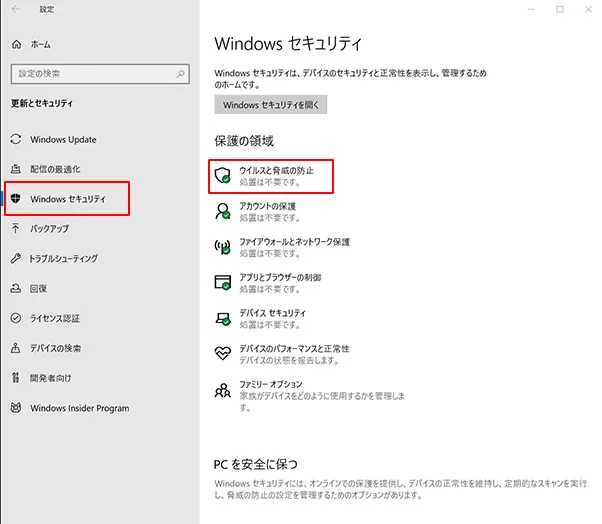Screen dimensions: 602x524
Task: Click the Windows セキュリティ shield icon in sidebar
Action: click(15, 198)
